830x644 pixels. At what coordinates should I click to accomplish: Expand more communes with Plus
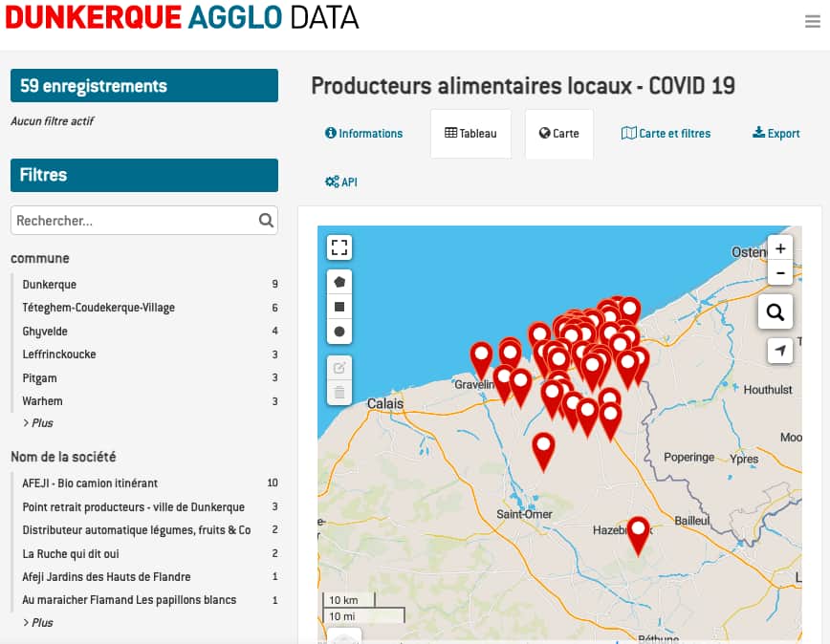(40, 423)
